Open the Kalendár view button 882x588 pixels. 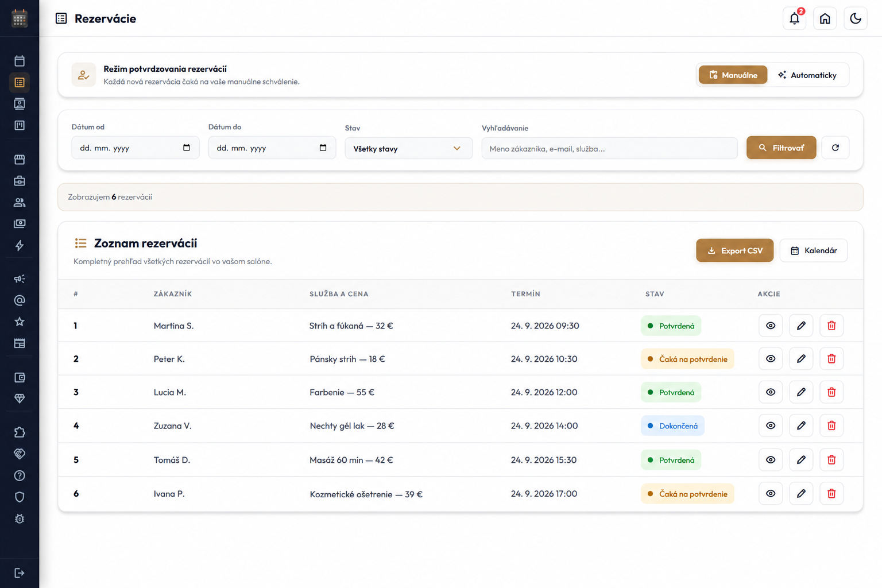pyautogui.click(x=814, y=250)
